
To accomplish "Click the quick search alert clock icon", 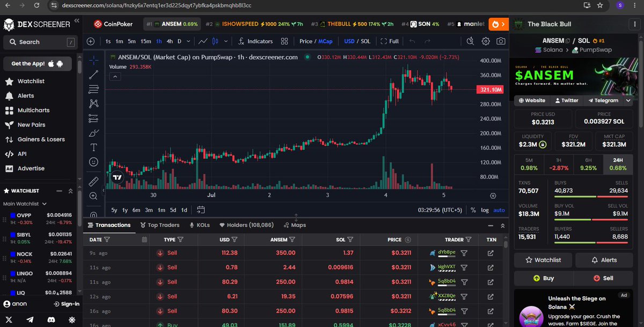I will pyautogui.click(x=471, y=41).
